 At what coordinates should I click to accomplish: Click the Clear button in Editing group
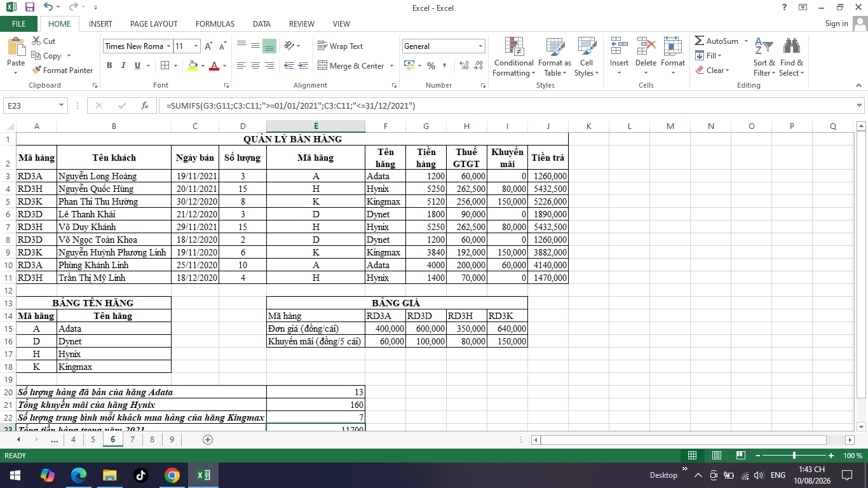(x=712, y=71)
